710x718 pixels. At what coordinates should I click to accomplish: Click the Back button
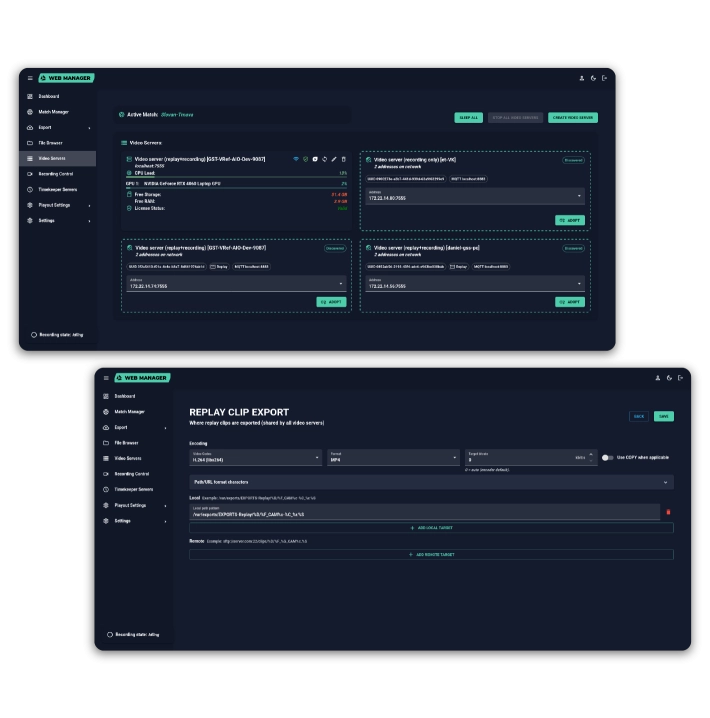click(639, 416)
